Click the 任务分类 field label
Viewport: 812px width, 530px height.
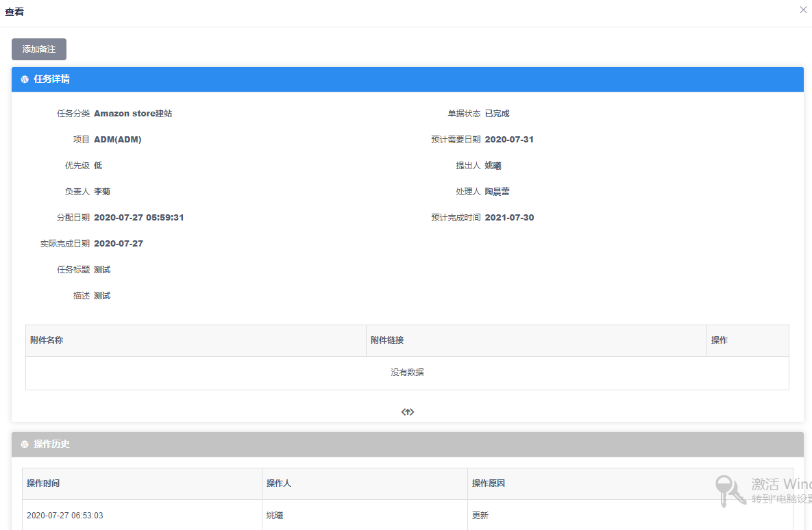[x=73, y=114]
